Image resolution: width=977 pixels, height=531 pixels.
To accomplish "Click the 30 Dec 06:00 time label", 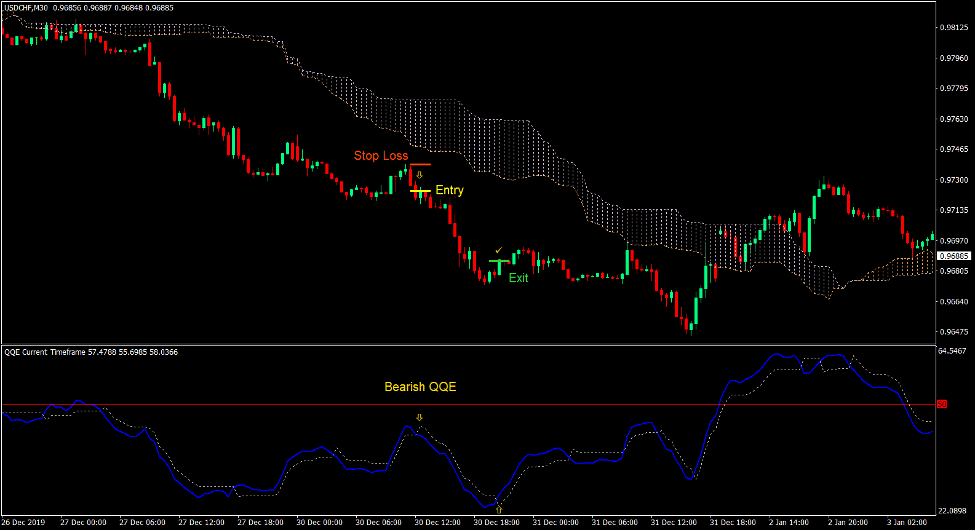I will coord(379,522).
